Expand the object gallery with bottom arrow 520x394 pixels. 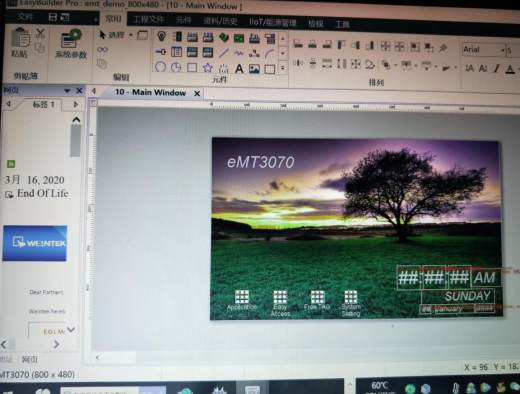point(283,68)
